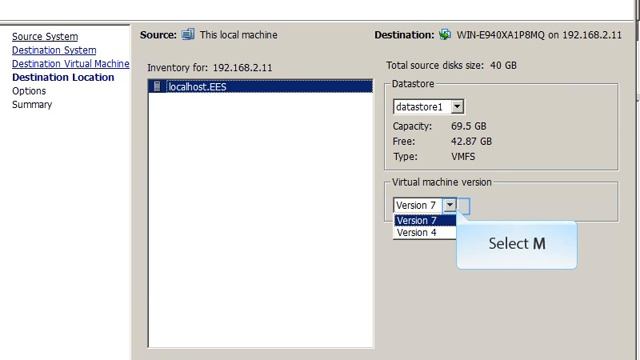
Task: Click the datastore1 combo box field
Action: [428, 107]
